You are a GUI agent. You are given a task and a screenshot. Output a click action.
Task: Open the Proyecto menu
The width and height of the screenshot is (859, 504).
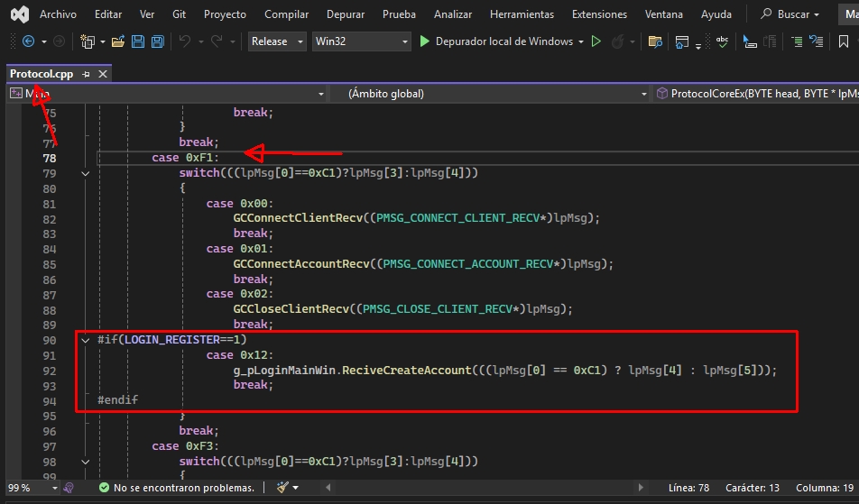click(225, 14)
